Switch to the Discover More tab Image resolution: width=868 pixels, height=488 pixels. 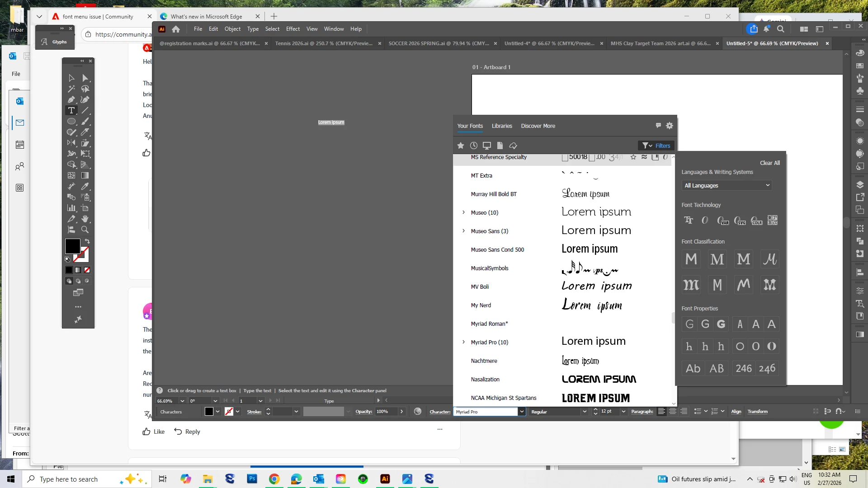538,126
